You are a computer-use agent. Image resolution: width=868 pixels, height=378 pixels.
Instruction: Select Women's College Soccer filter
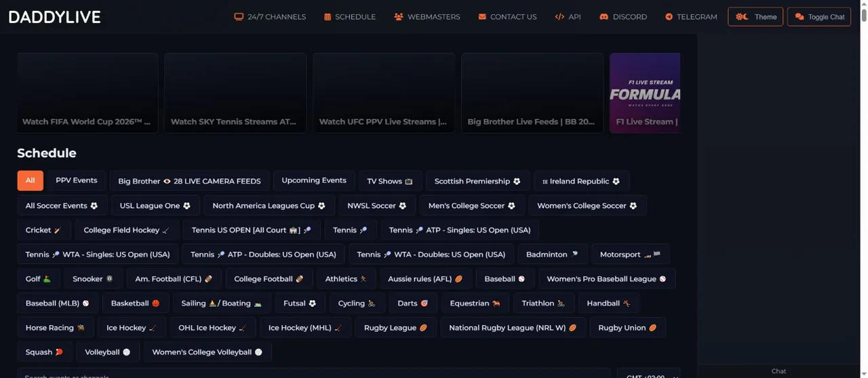pyautogui.click(x=587, y=205)
